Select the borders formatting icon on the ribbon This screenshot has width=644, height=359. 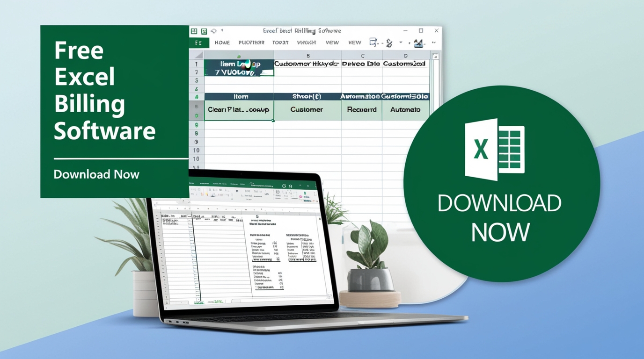tap(373, 42)
